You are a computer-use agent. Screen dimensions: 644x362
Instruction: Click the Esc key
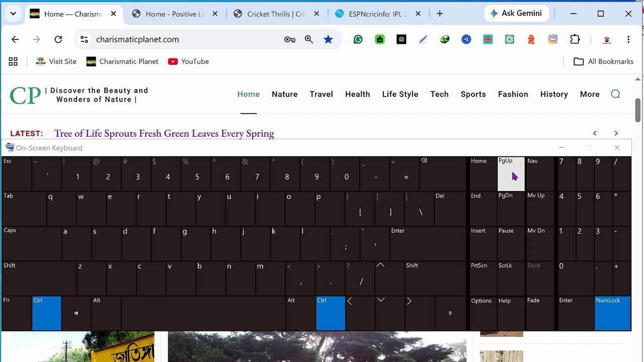coord(17,174)
